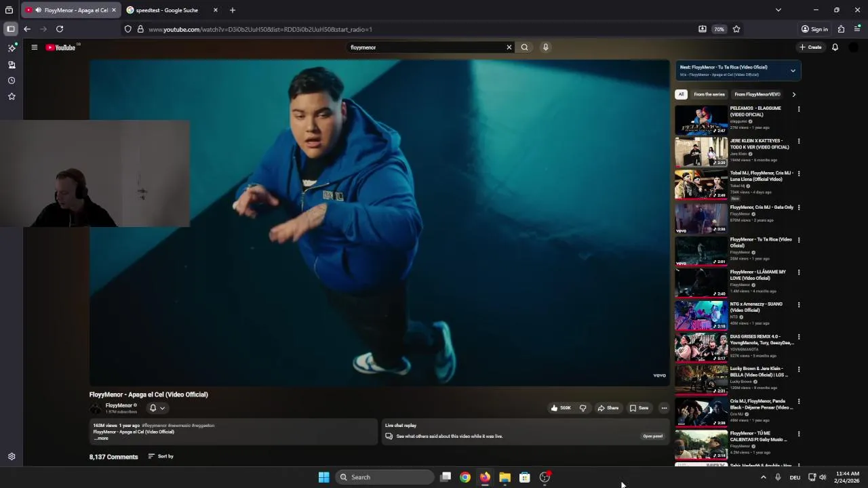Screen dimensions: 868x488
Task: Open history clock icon in sidebar
Action: 12,81
